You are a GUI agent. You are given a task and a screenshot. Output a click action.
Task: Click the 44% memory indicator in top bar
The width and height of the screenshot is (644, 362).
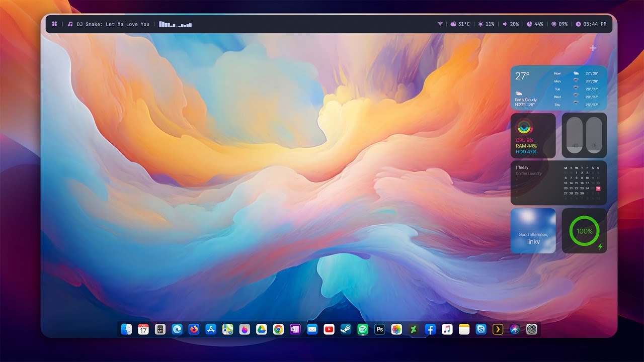[x=535, y=24]
